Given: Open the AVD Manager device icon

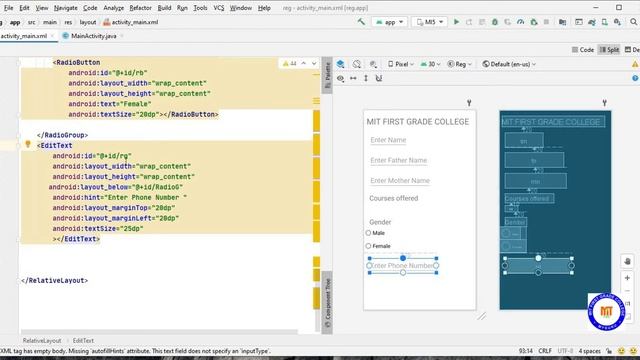Looking at the screenshot, I should tap(604, 22).
